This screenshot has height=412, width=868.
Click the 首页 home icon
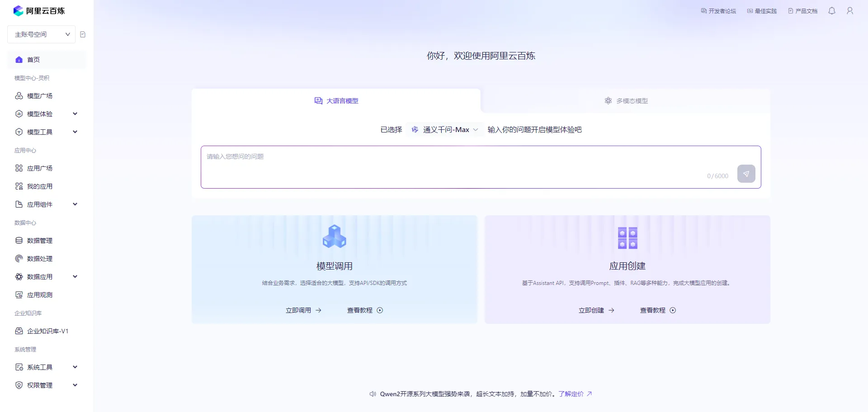pos(19,60)
